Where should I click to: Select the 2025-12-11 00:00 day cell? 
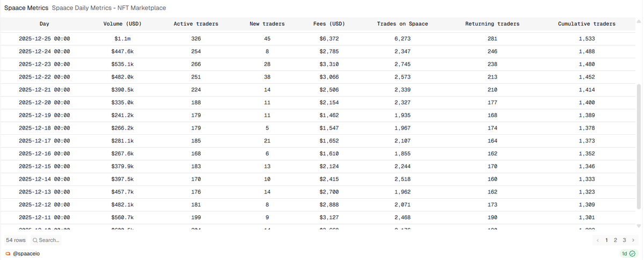(x=44, y=218)
